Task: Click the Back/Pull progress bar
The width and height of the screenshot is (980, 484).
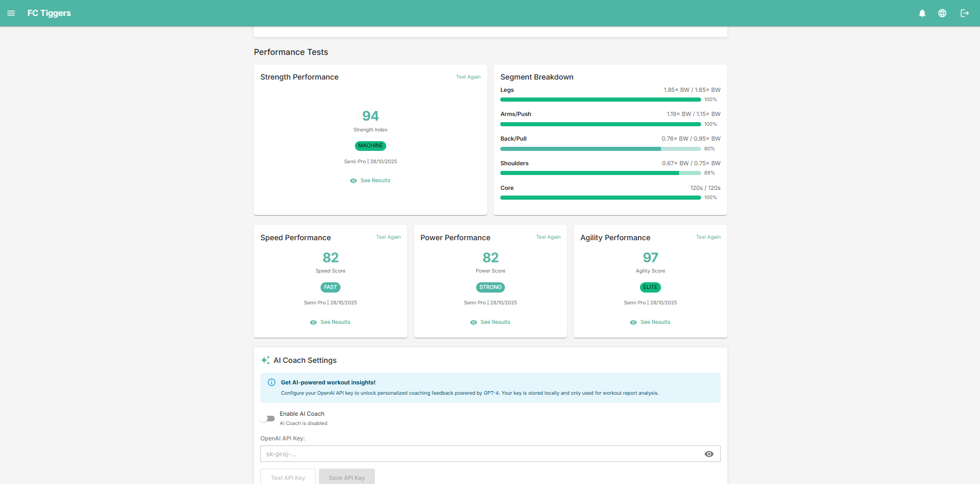Action: pos(600,149)
